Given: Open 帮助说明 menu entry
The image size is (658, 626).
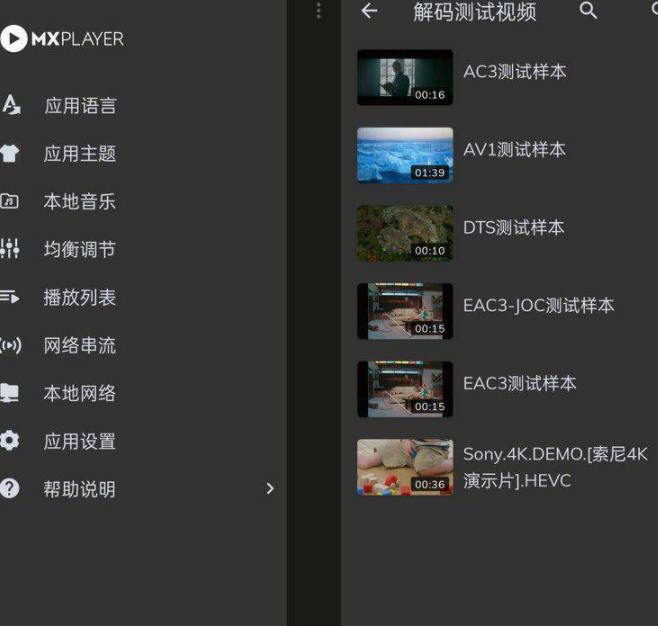Looking at the screenshot, I should pyautogui.click(x=80, y=489).
